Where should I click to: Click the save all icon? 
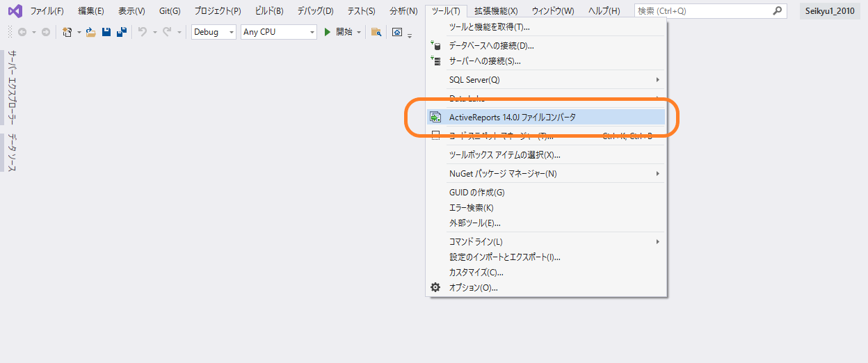(x=121, y=32)
